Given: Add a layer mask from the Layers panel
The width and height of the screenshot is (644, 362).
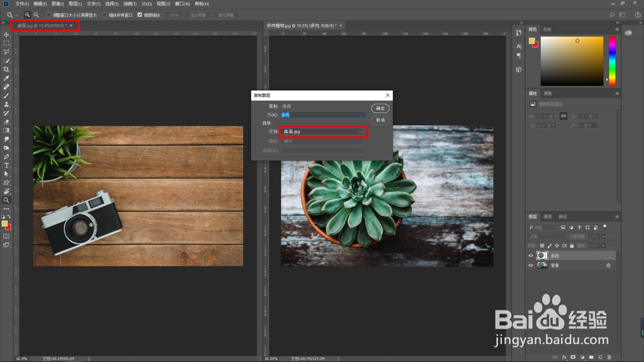Looking at the screenshot, I should coord(573,357).
